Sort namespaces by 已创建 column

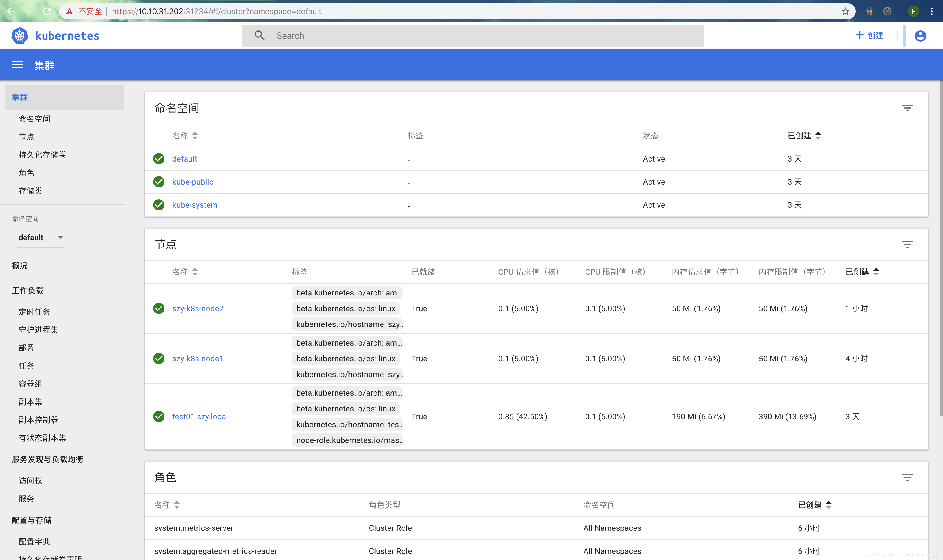point(804,136)
